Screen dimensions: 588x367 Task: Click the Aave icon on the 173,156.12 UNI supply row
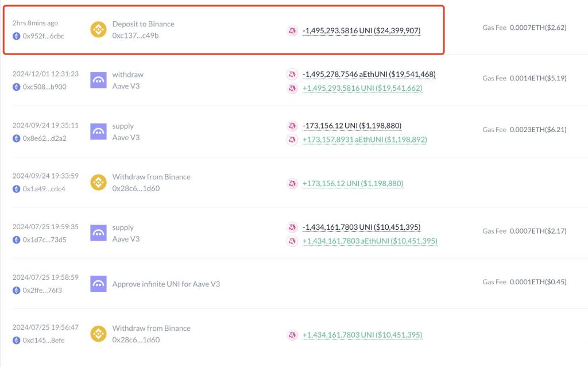point(98,132)
